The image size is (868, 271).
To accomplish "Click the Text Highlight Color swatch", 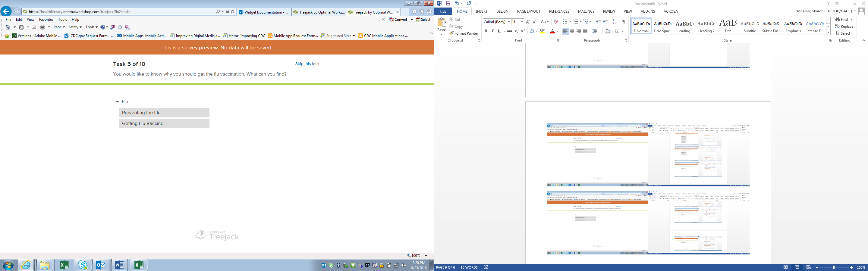I will pyautogui.click(x=542, y=31).
